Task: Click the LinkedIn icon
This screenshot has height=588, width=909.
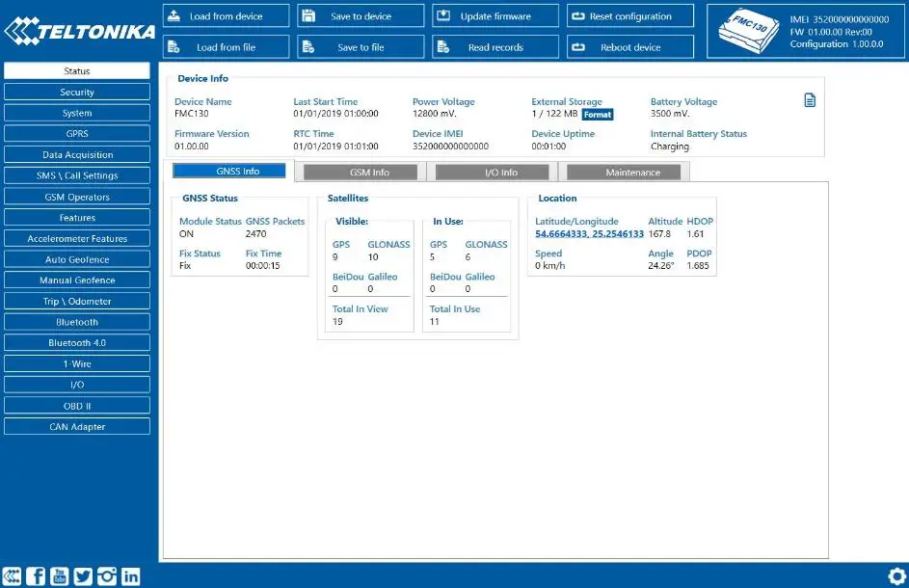Action: click(x=131, y=575)
